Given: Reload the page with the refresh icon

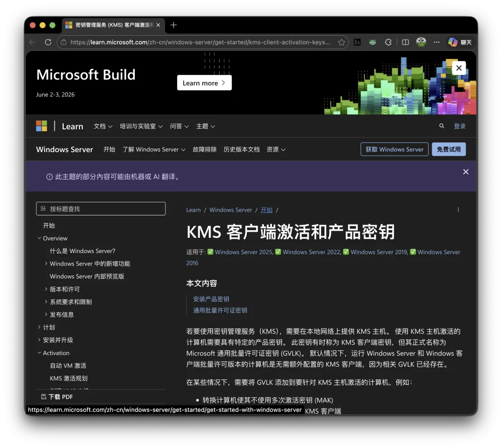Looking at the screenshot, I should 48,42.
